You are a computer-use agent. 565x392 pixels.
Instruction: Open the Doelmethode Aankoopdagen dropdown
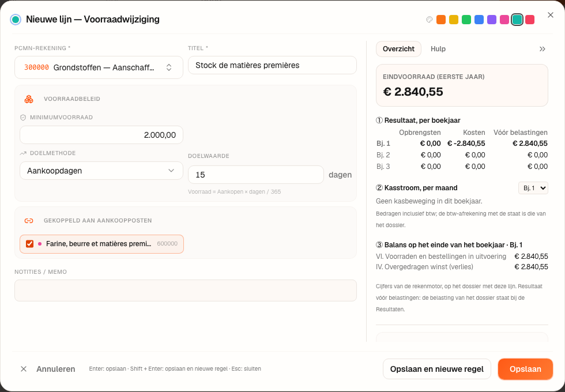click(x=101, y=171)
